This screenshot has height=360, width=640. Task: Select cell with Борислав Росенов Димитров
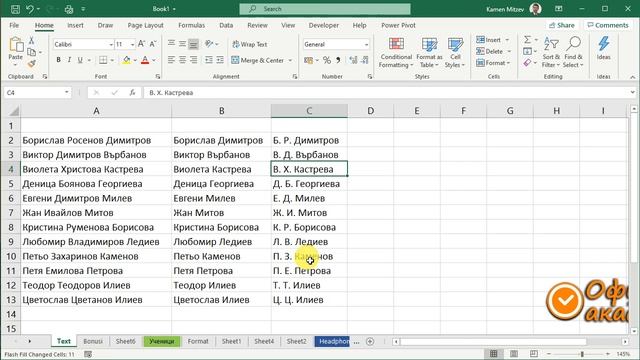(x=96, y=140)
